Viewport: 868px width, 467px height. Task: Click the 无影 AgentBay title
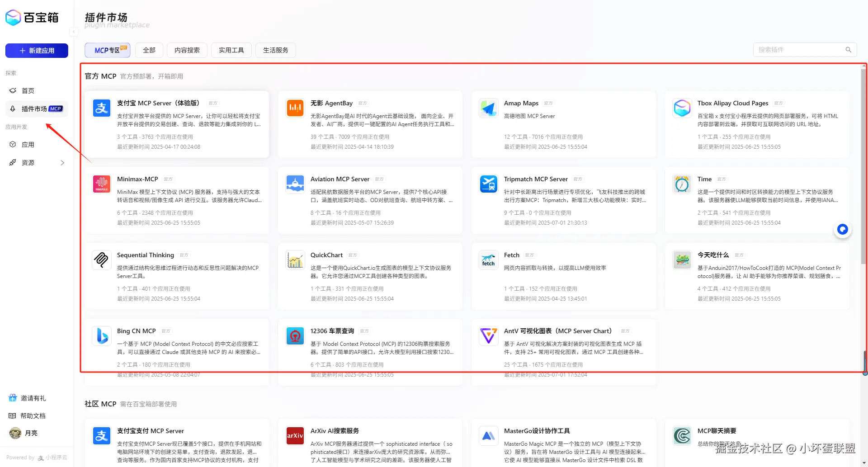(x=332, y=103)
